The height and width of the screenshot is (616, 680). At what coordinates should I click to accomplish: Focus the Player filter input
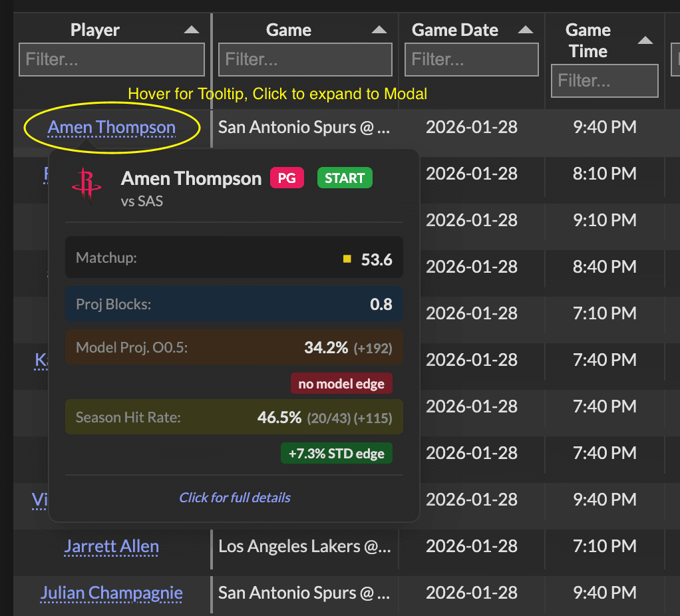112,60
